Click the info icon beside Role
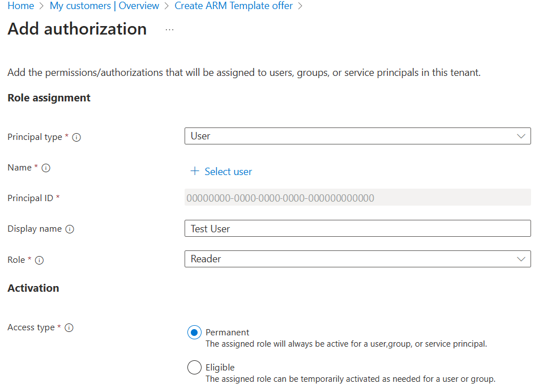 (x=38, y=260)
